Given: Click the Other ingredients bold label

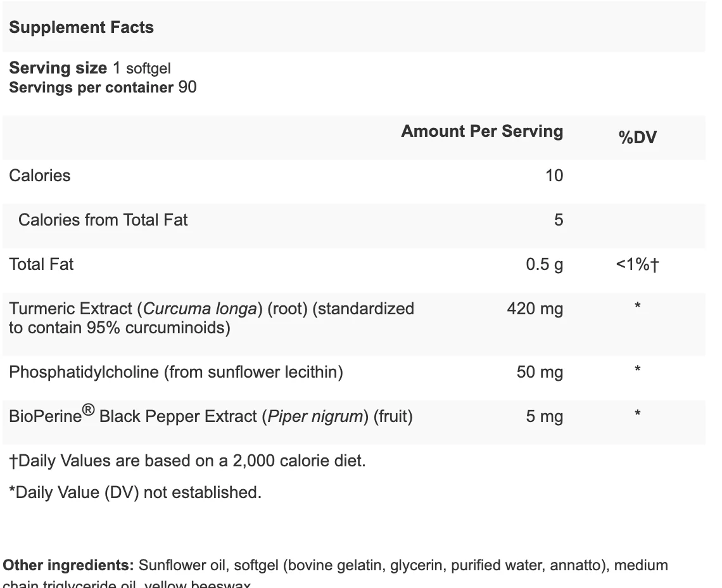Looking at the screenshot, I should [68, 565].
